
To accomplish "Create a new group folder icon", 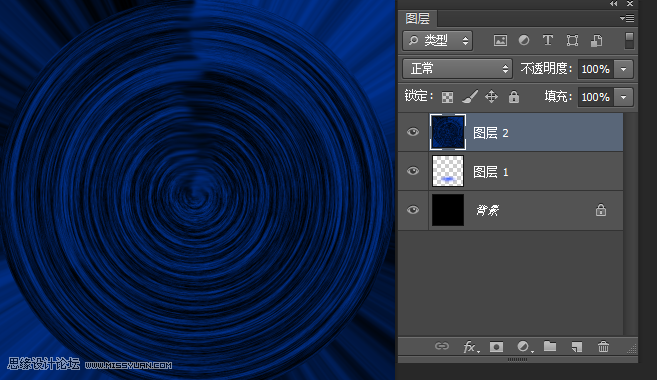I will coord(550,346).
